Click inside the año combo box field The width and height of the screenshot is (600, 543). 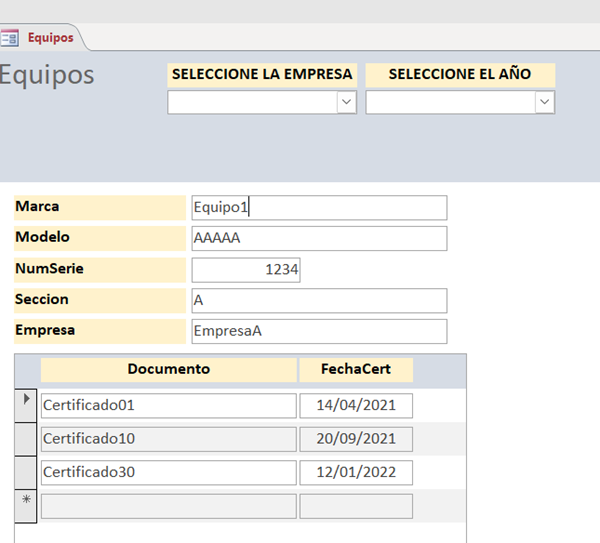(x=450, y=102)
